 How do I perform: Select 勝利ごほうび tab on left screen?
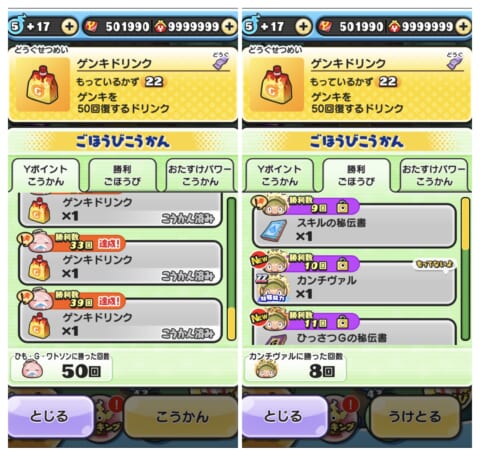tap(122, 175)
